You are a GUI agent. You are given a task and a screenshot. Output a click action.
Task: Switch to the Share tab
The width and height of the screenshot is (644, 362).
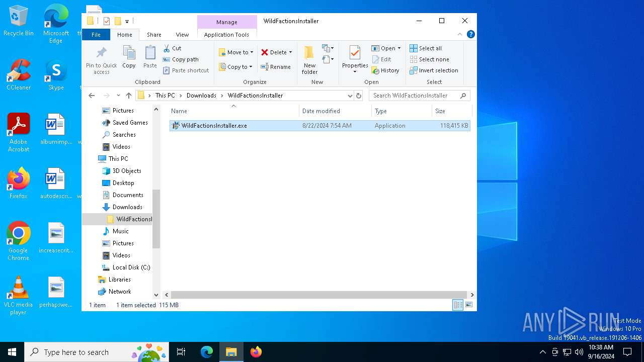154,35
